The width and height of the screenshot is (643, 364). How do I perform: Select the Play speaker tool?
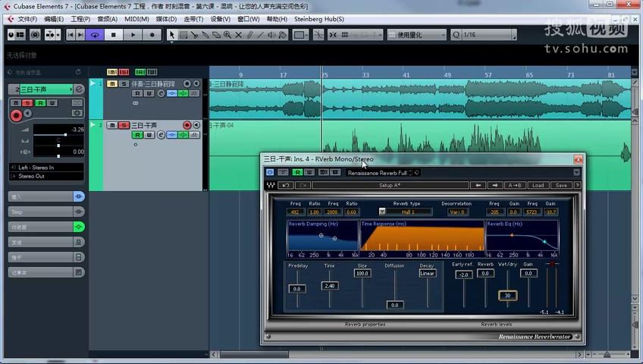[x=271, y=35]
